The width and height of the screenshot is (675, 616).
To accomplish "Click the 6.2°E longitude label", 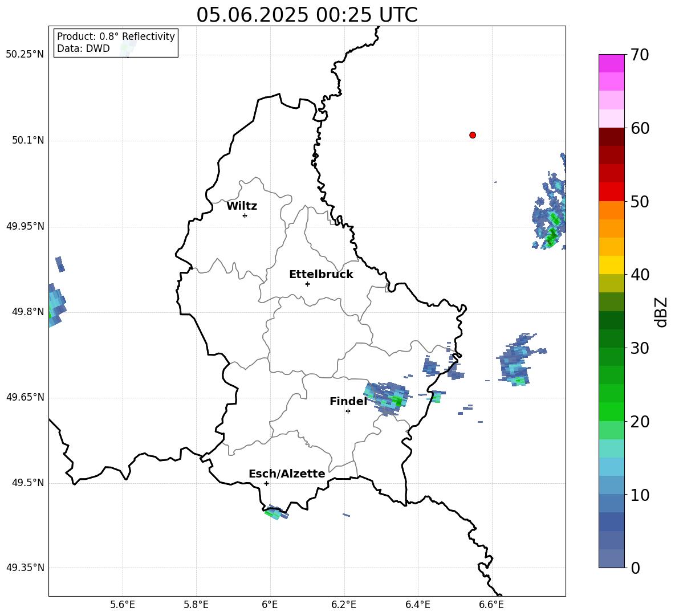I will pyautogui.click(x=344, y=605).
